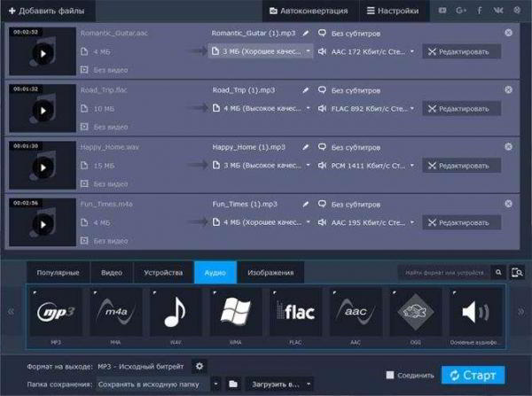Choose the M4A format icon
The height and width of the screenshot is (396, 532).
click(114, 312)
